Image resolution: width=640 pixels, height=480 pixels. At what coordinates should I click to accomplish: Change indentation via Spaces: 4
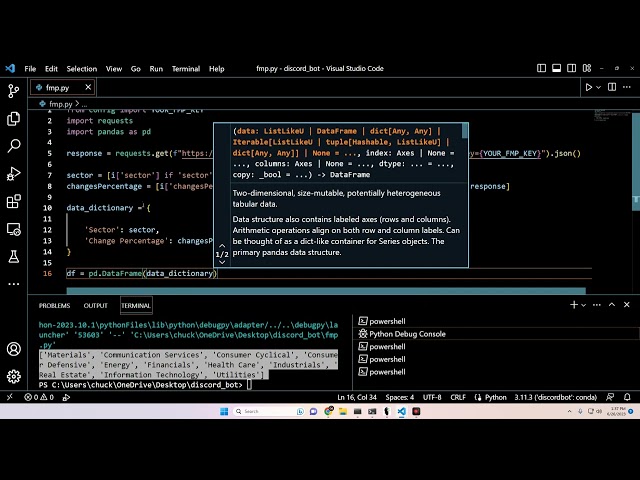[x=400, y=397]
